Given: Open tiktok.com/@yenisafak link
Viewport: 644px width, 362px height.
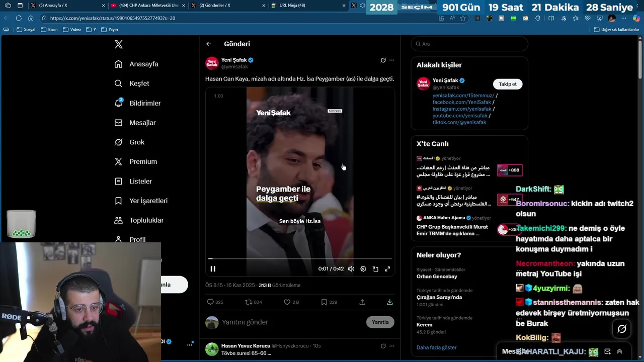Looking at the screenshot, I should [459, 122].
